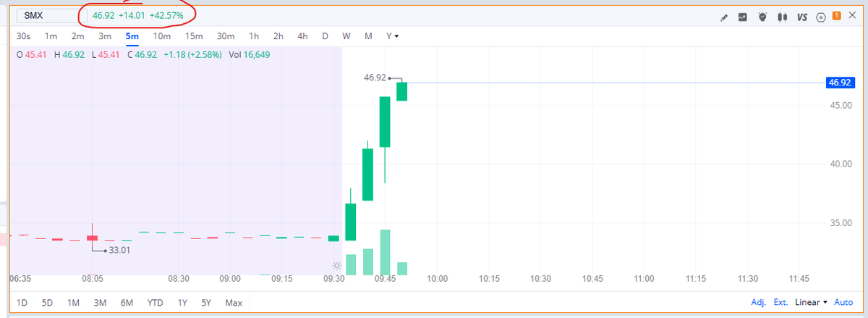Open the Linear scale dropdown
The width and height of the screenshot is (868, 318).
pyautogui.click(x=811, y=303)
